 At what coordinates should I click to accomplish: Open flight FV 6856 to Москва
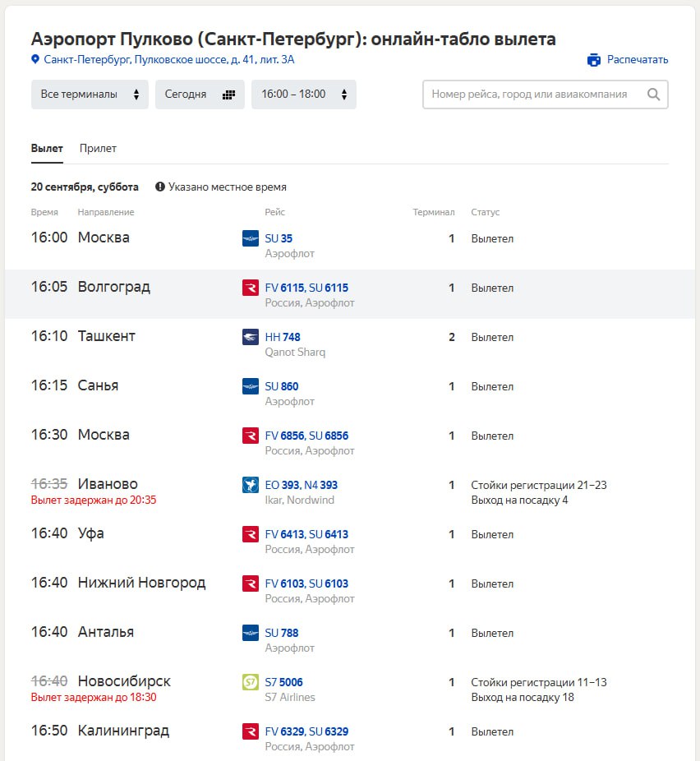(x=285, y=436)
